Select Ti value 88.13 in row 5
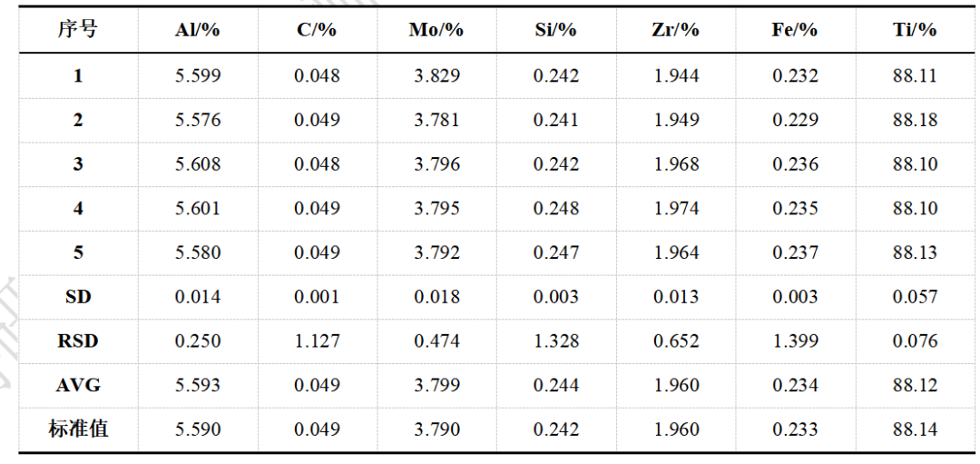The width and height of the screenshot is (980, 464). [915, 252]
